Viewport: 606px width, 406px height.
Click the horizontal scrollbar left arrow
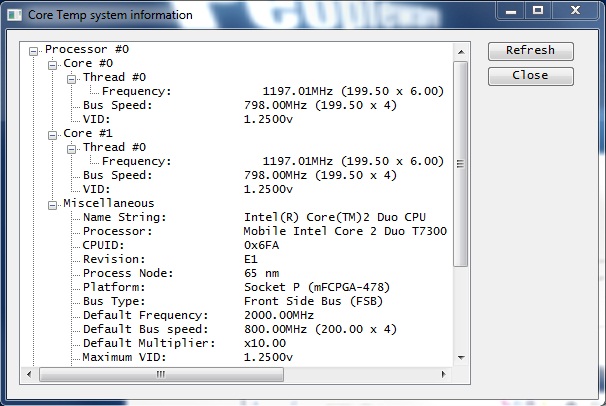tap(30, 374)
